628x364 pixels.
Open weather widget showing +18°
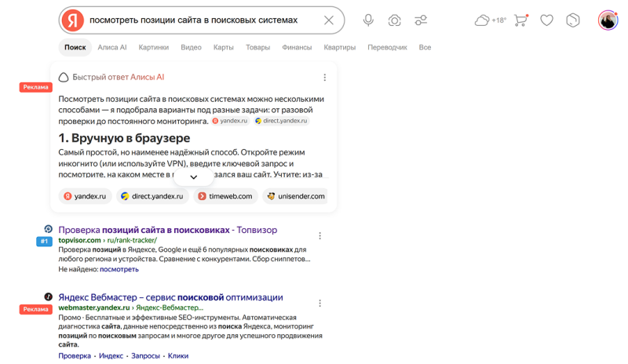click(490, 20)
